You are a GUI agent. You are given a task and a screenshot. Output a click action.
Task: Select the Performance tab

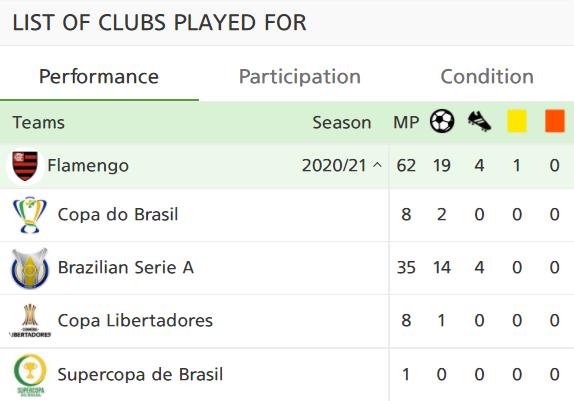(x=99, y=77)
